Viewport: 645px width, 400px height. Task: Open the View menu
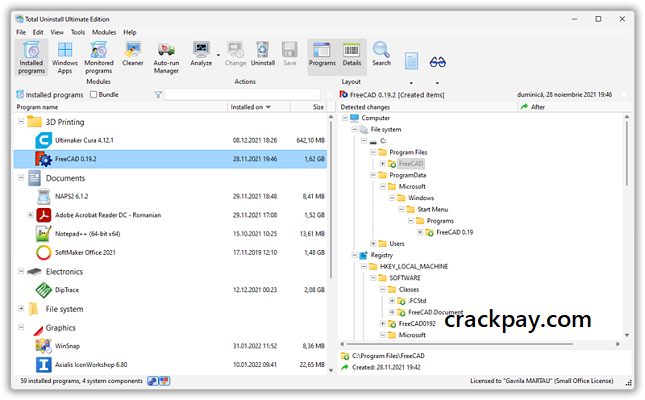tap(57, 32)
